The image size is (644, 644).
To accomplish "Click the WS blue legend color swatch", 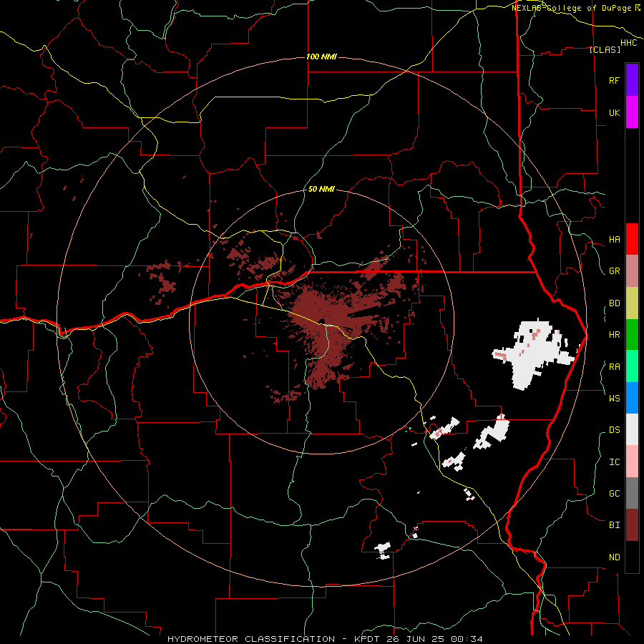I will click(632, 398).
